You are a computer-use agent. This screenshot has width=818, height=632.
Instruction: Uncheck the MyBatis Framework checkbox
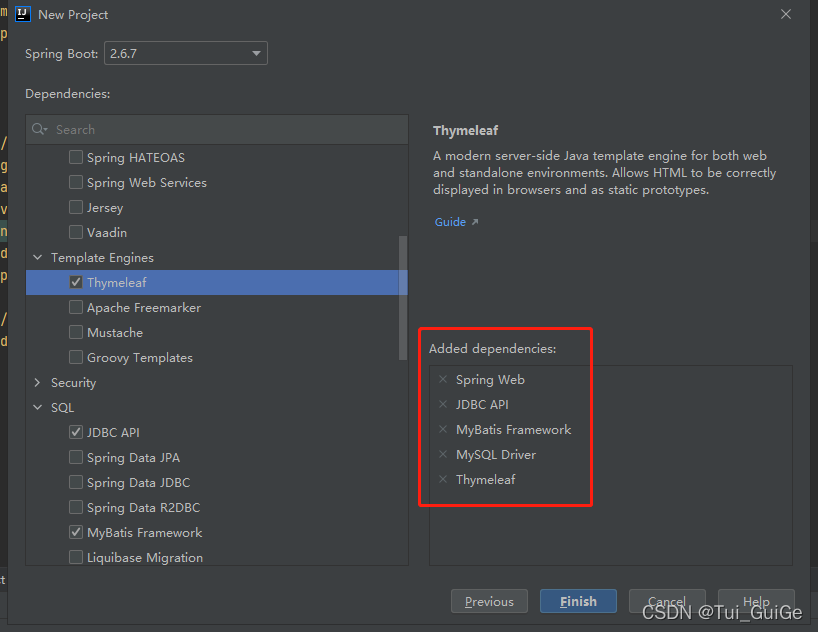click(x=76, y=532)
